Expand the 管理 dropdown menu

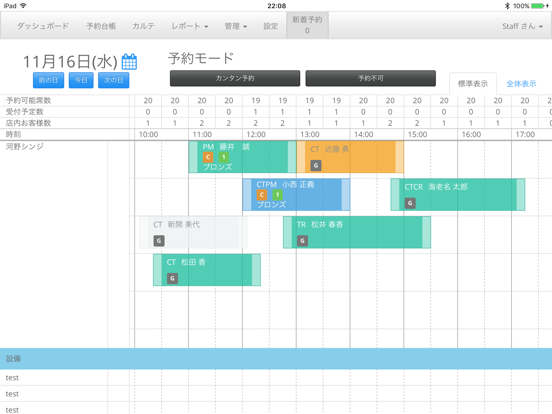pos(236,26)
